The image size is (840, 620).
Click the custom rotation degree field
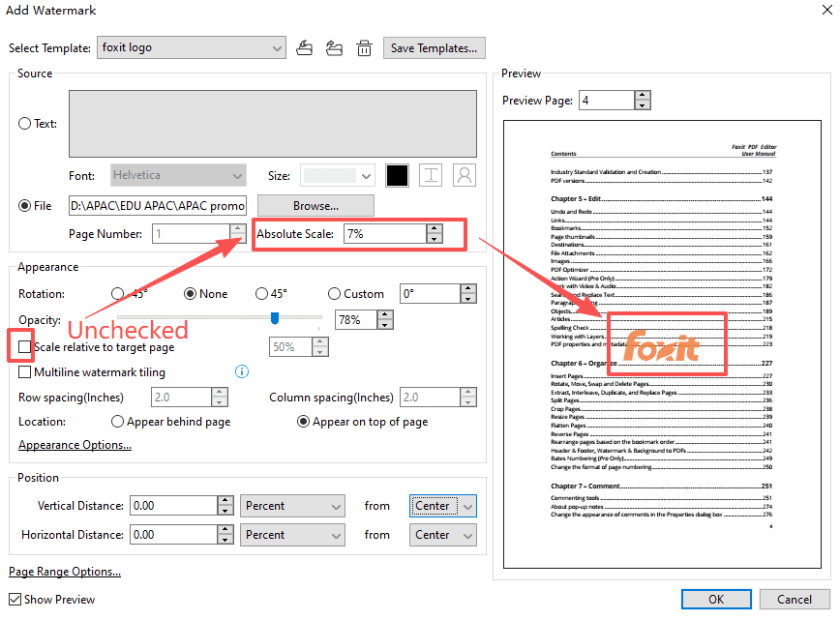click(431, 293)
